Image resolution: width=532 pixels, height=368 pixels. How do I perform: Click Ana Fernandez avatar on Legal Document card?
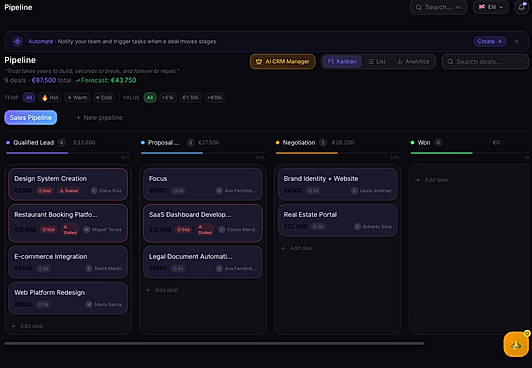[x=219, y=268]
